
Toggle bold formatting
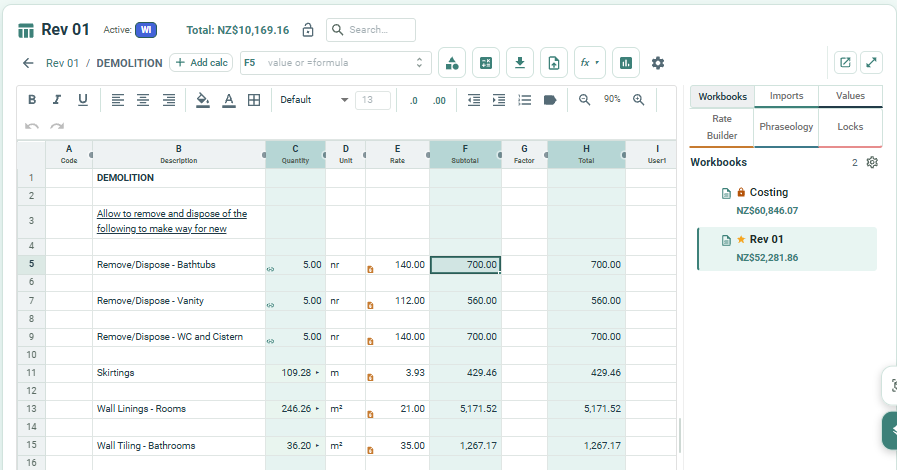coord(32,100)
